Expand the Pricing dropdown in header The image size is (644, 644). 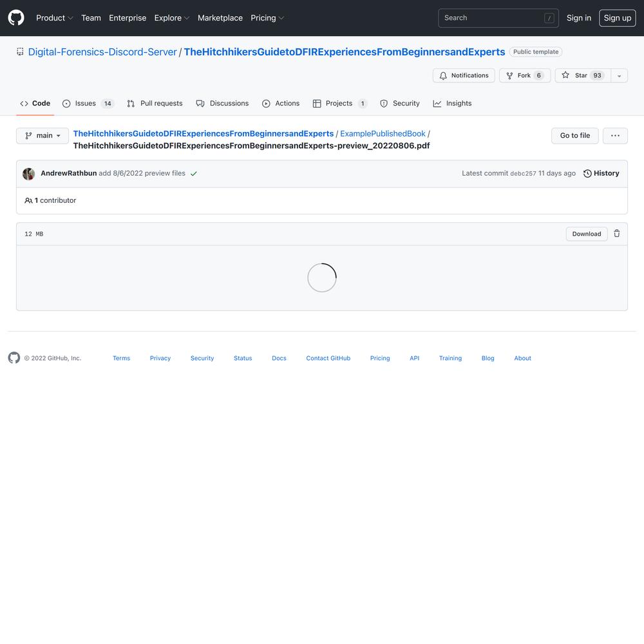click(x=267, y=18)
